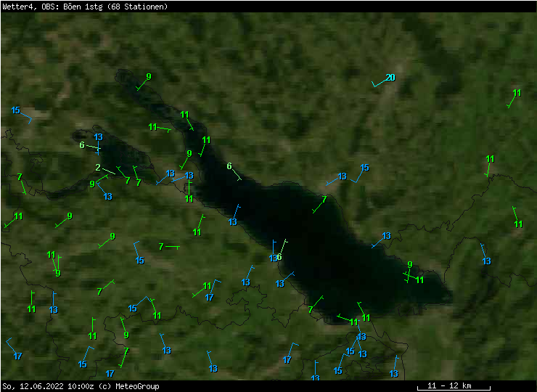Click the green 11 stacked directly above a green 9
Viewport: 537px width, 392px height.
[x=51, y=255]
